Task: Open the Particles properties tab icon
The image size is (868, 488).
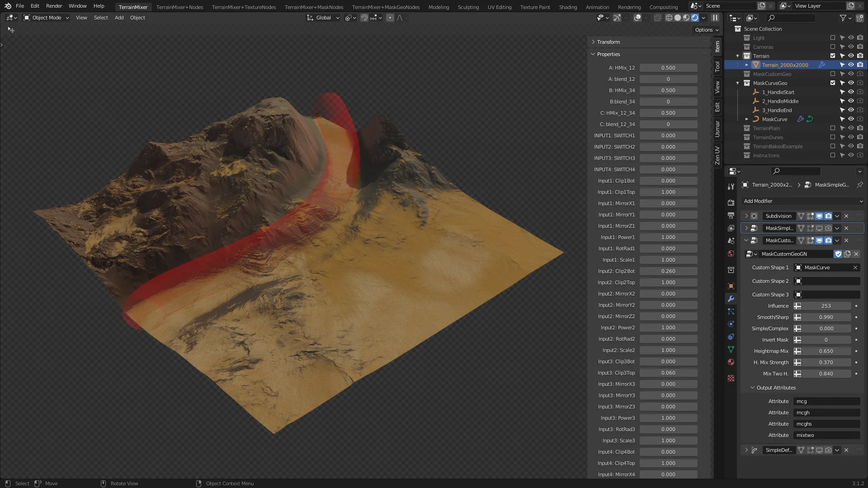Action: pos(731,311)
